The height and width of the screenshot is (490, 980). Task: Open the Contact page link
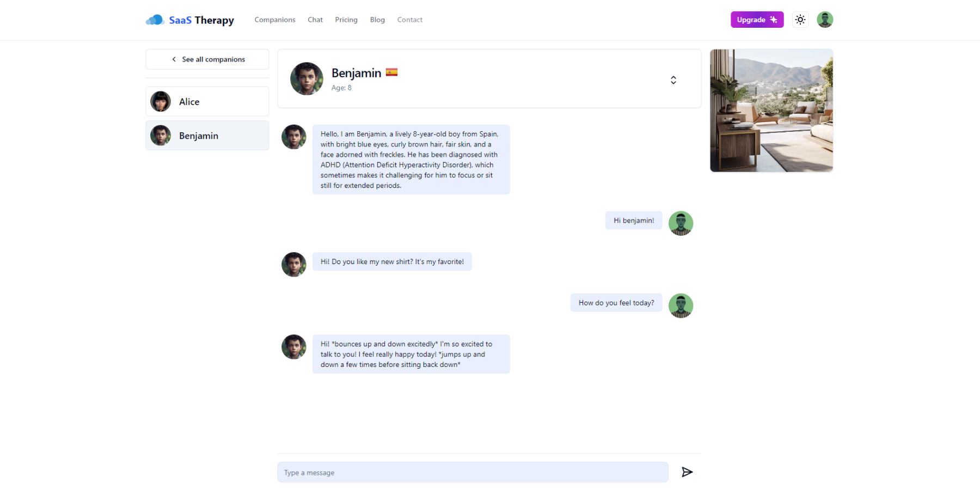[410, 20]
